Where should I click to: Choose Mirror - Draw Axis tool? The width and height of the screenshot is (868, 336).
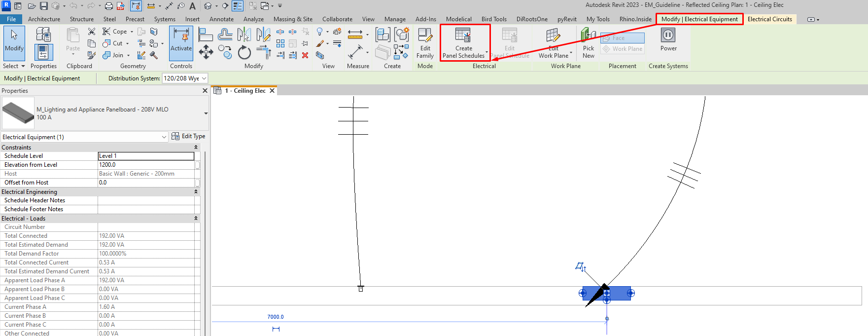point(263,35)
